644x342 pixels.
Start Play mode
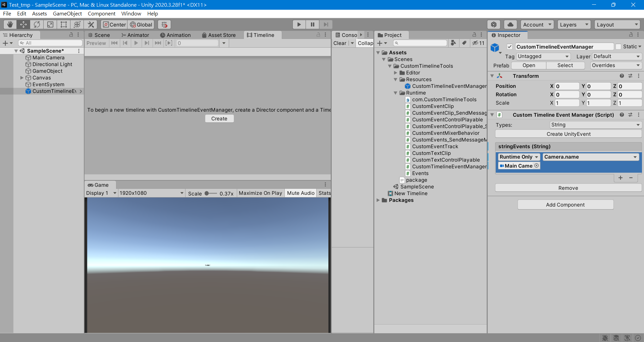click(299, 24)
